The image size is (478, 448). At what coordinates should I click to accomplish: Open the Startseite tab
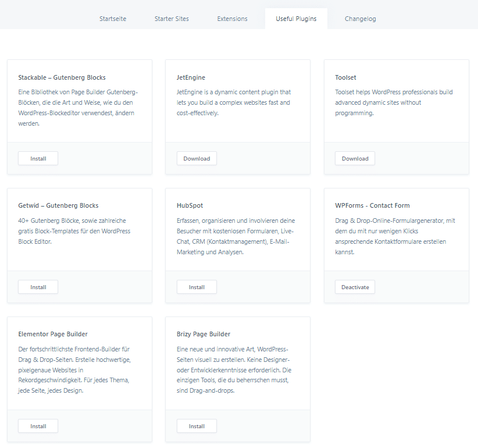113,19
